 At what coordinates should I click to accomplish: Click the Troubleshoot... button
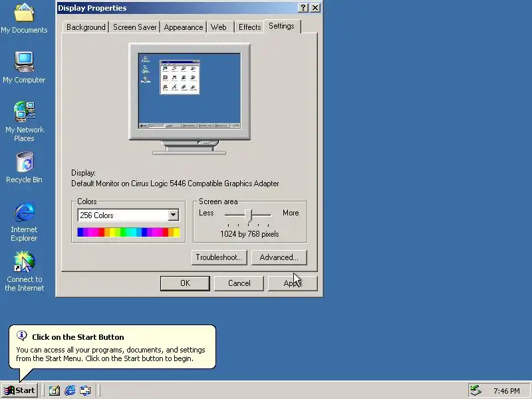click(x=219, y=257)
